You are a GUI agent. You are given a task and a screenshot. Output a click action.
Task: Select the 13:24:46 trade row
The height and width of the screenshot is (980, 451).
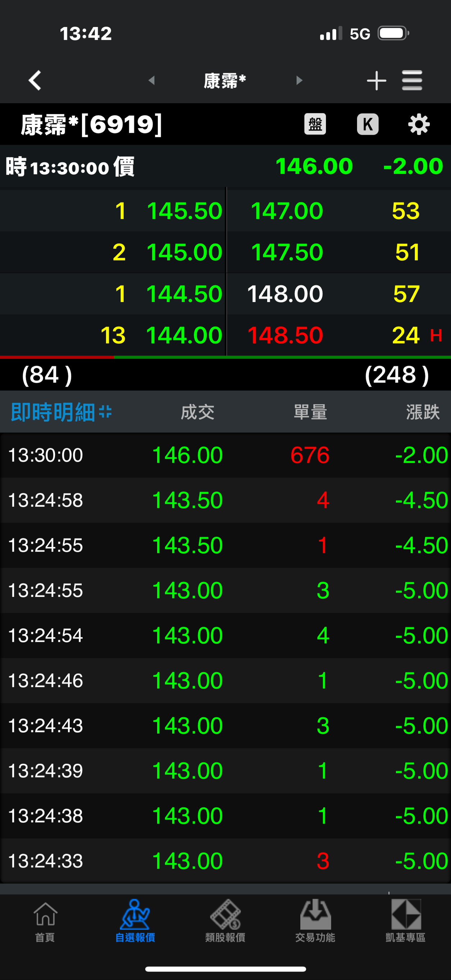[225, 680]
